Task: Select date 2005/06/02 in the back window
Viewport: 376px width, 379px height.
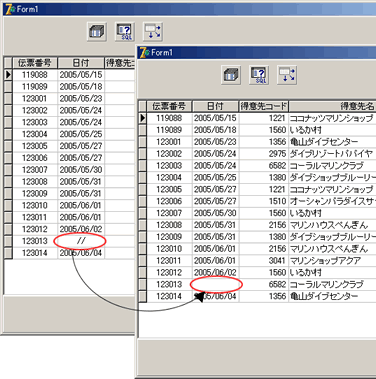Action: [81, 229]
